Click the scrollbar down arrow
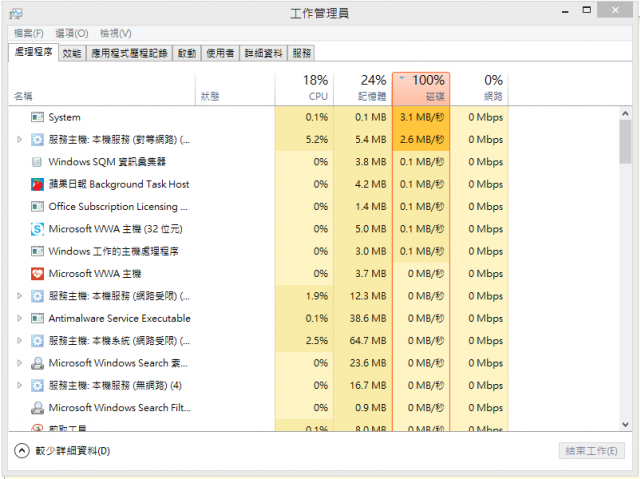The width and height of the screenshot is (640, 479). (x=625, y=424)
